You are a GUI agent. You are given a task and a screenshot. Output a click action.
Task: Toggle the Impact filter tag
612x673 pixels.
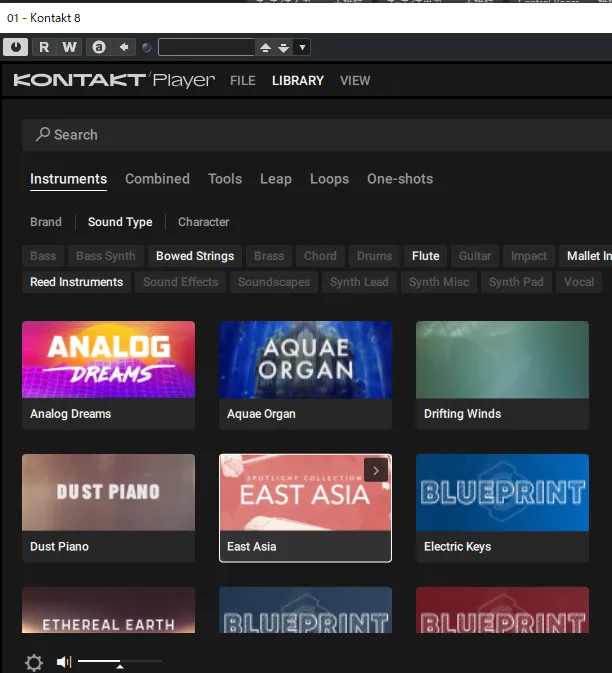click(x=529, y=256)
